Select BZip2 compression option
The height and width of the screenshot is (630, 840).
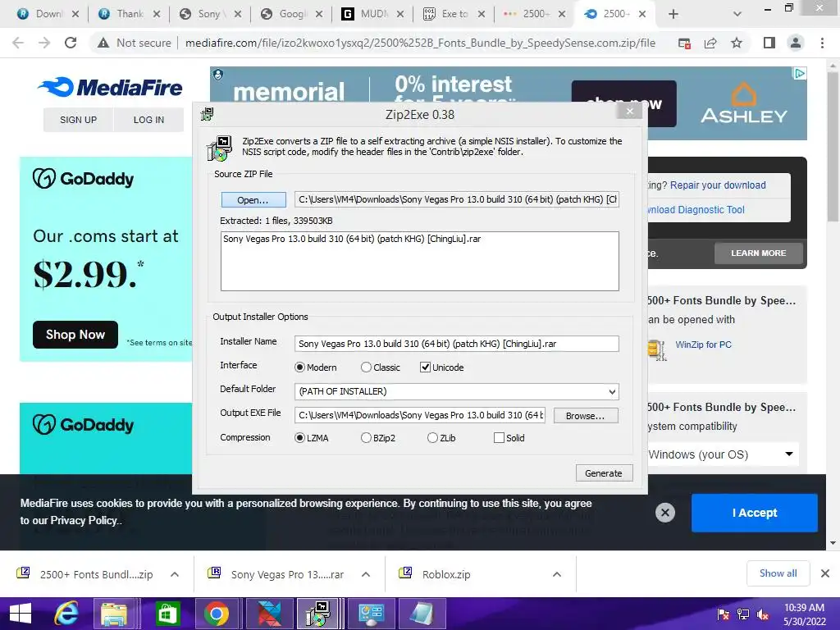coord(366,438)
